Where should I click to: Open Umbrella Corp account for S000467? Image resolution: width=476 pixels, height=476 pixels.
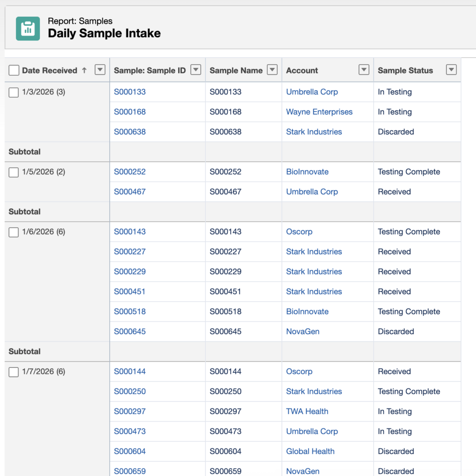312,192
